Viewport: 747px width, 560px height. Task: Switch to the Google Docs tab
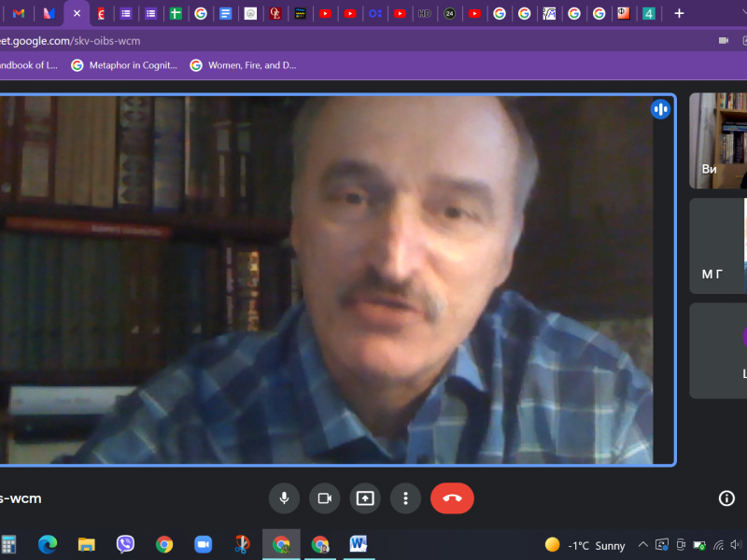click(x=225, y=13)
